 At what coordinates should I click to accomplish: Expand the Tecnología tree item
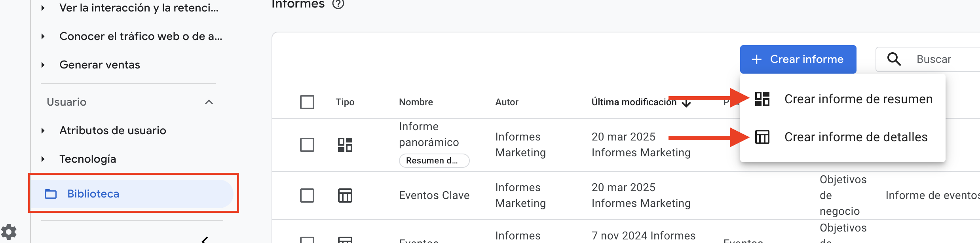[x=43, y=159]
